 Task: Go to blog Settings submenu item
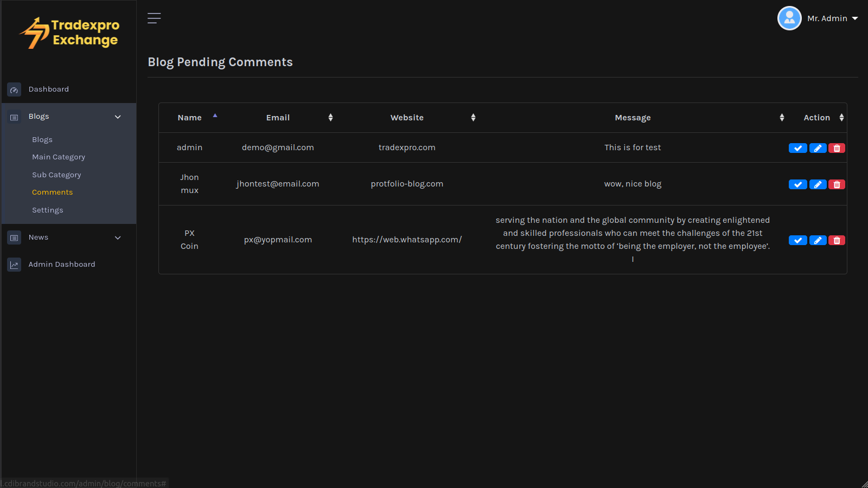[48, 210]
